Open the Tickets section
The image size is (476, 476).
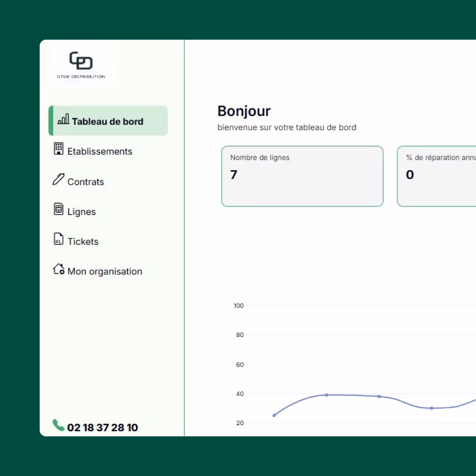coord(83,241)
